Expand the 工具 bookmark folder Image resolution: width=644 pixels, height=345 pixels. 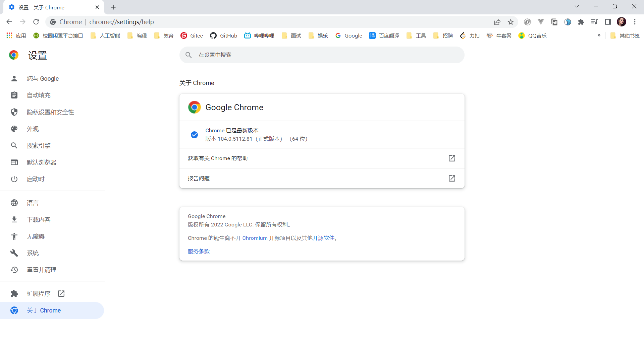[x=416, y=36]
